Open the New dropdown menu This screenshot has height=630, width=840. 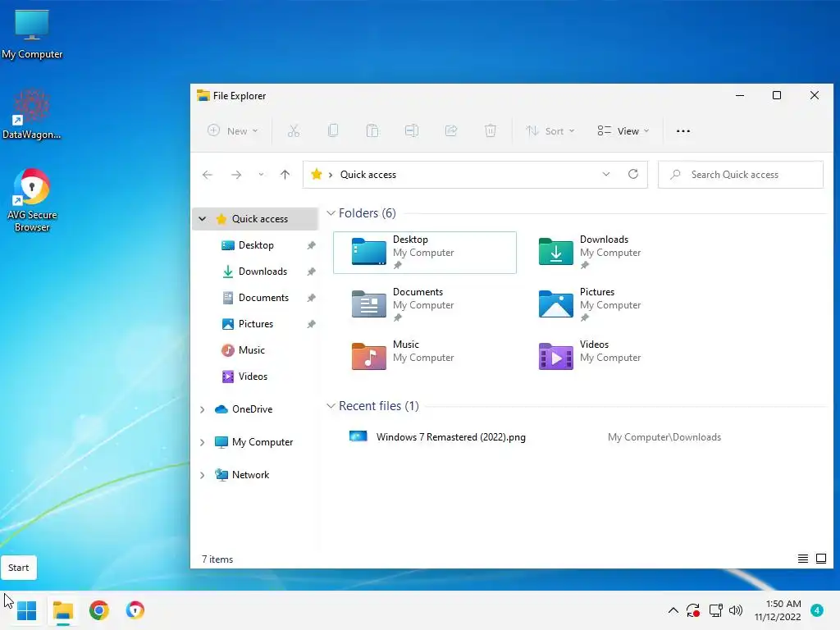(x=233, y=130)
